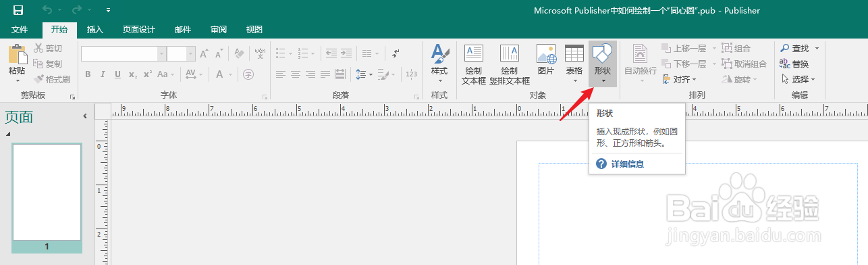The image size is (868, 265).
Task: Toggle justify alignment
Action: pos(325,74)
